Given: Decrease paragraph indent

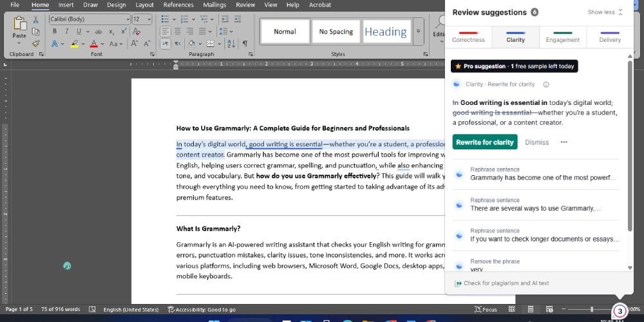Looking at the screenshot, I should coord(225,19).
